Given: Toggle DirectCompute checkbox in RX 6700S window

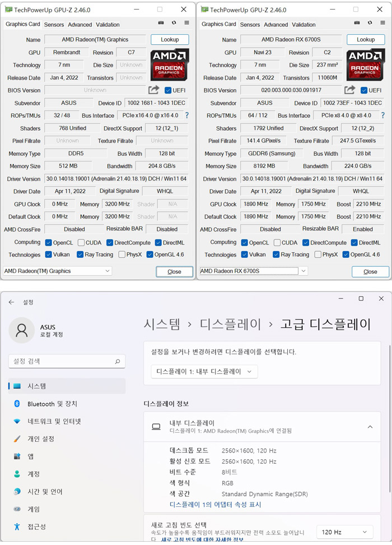Looking at the screenshot, I should coord(306,243).
